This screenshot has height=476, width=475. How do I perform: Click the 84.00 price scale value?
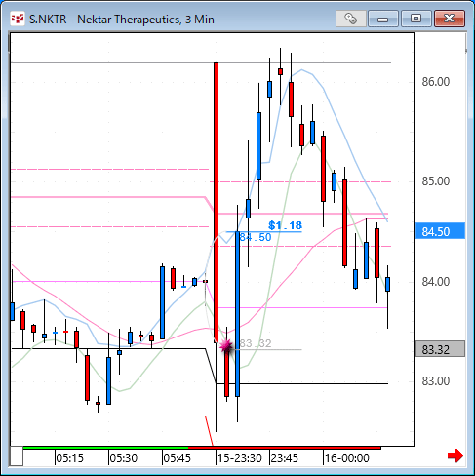(436, 282)
